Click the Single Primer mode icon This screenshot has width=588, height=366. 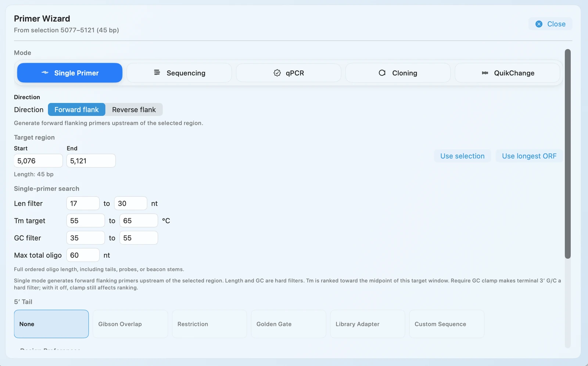(x=45, y=73)
